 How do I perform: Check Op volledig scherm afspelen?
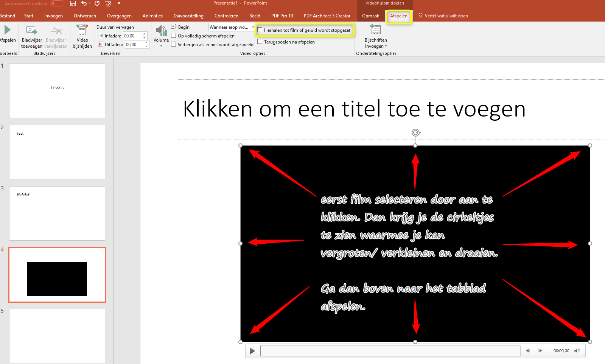(173, 36)
